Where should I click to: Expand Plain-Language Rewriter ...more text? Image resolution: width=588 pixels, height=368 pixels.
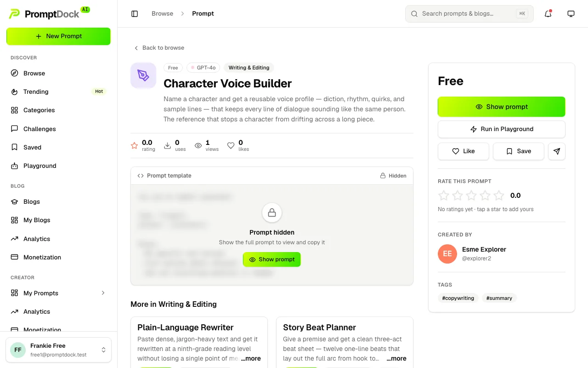[x=251, y=358]
